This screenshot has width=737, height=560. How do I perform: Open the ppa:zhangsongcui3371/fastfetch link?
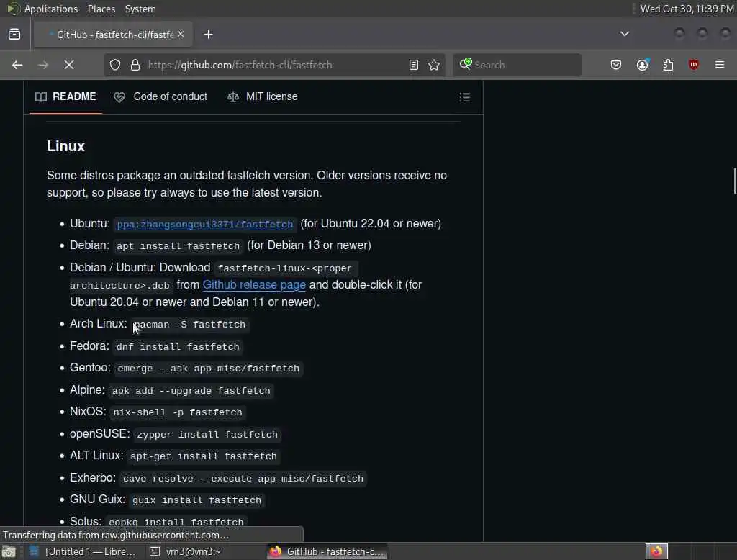point(205,225)
